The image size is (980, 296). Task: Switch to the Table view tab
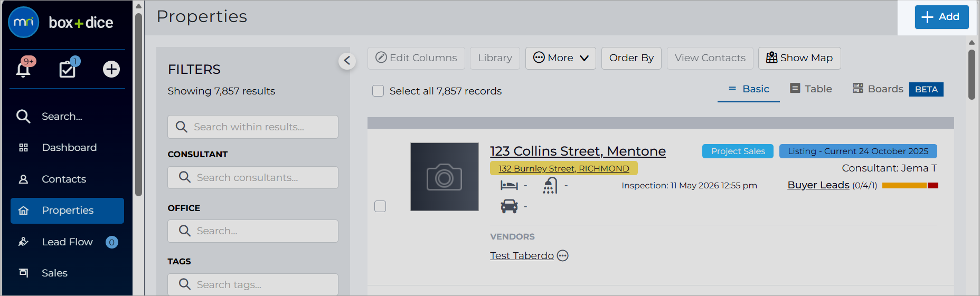point(811,89)
